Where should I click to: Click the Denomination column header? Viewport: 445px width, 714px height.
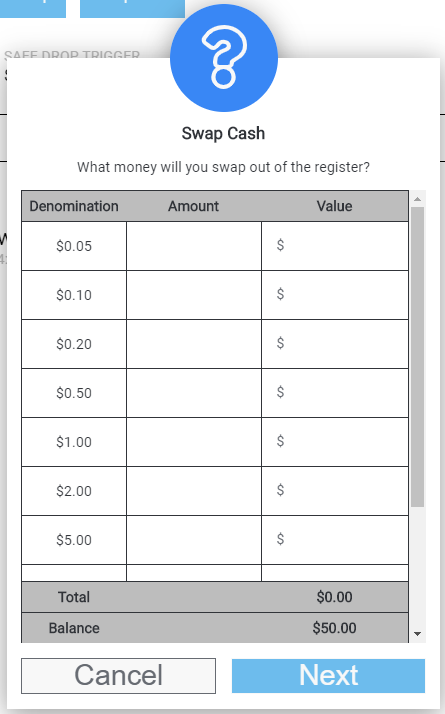pos(74,206)
